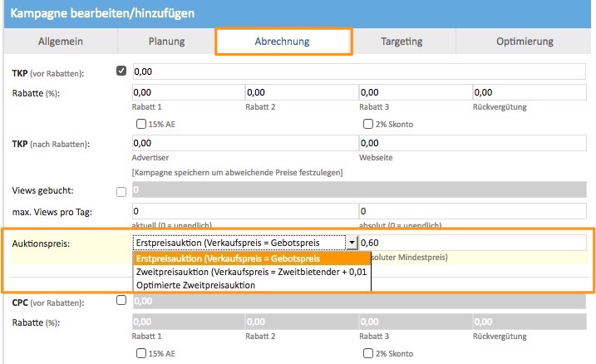Click the Auktionspreis label
This screenshot has width=596, height=364.
41,243
